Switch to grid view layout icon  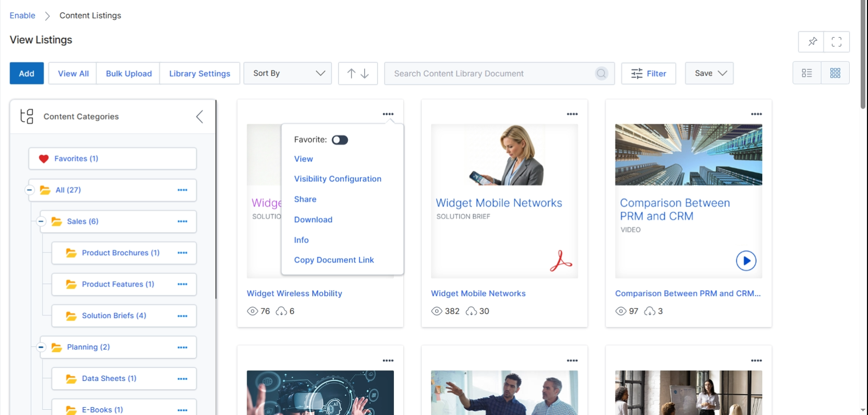pyautogui.click(x=836, y=73)
